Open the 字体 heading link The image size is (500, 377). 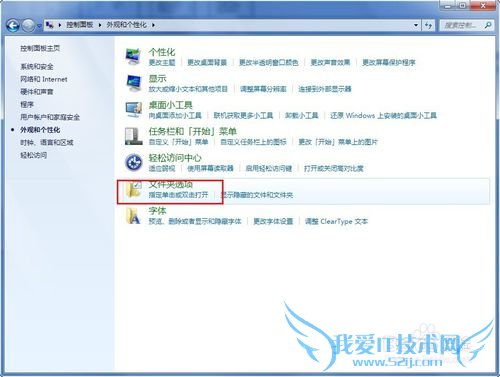click(x=157, y=211)
